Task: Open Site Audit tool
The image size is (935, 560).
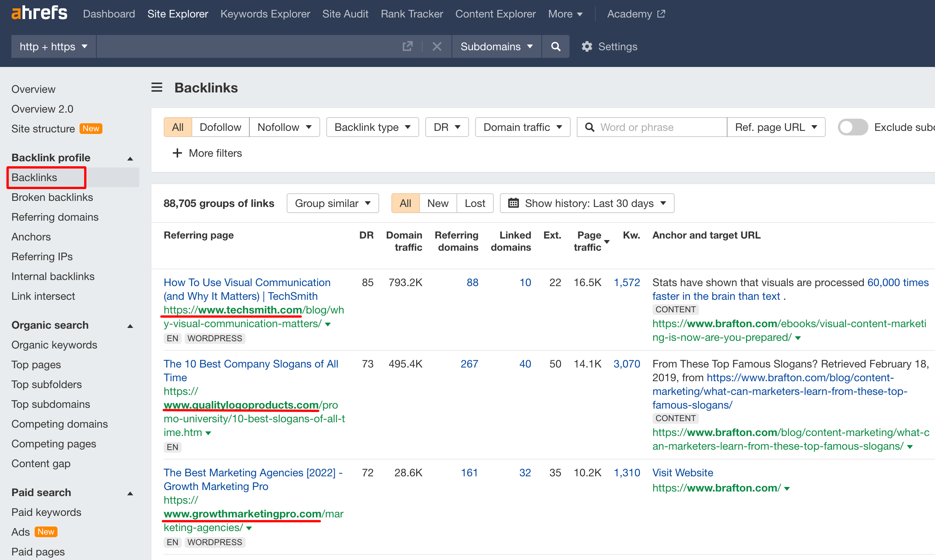Action: tap(345, 13)
